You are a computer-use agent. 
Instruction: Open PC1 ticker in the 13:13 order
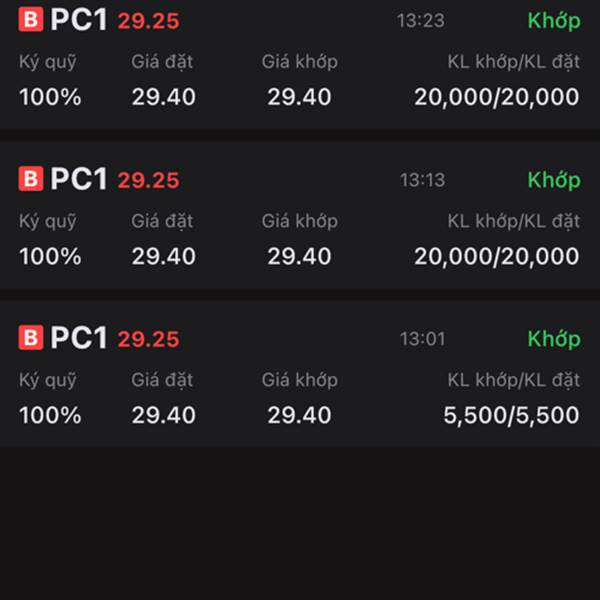tap(78, 179)
